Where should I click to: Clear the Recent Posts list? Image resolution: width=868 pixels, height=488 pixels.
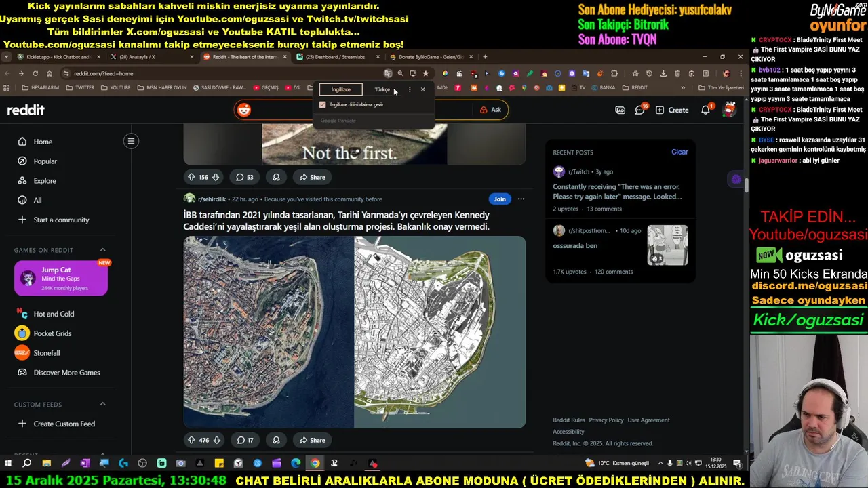679,152
